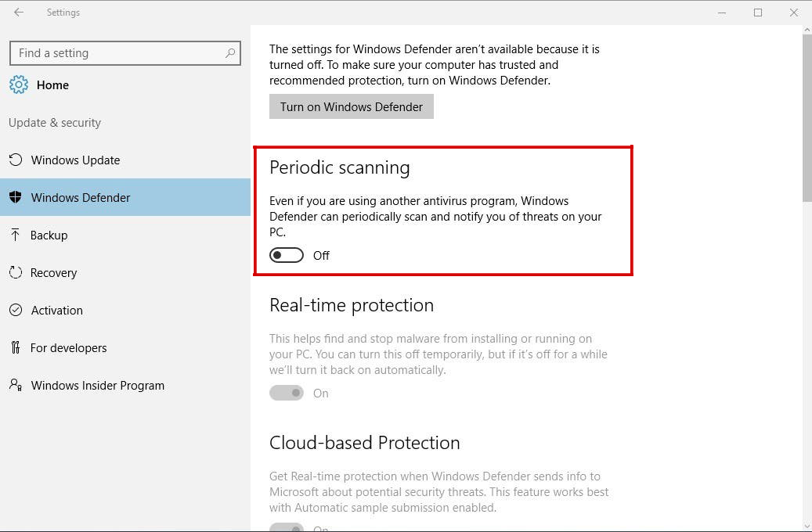Click the back arrow icon
812x532 pixels.
point(19,13)
